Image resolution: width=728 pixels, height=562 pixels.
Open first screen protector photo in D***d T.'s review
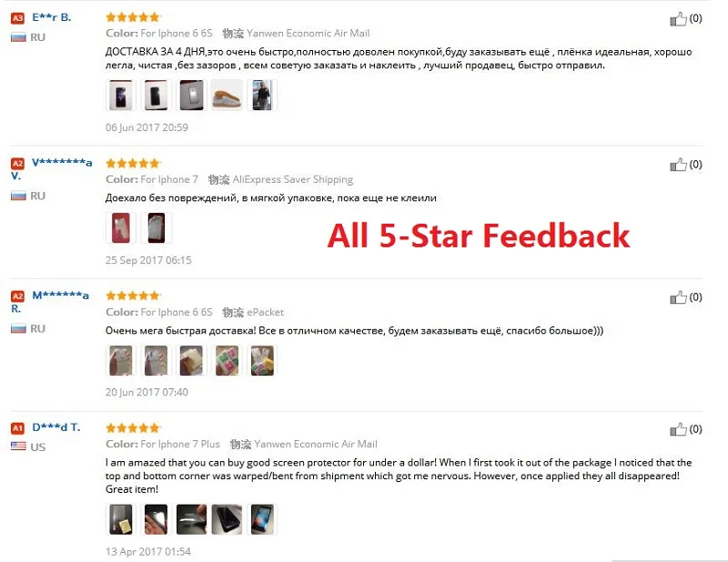(121, 519)
